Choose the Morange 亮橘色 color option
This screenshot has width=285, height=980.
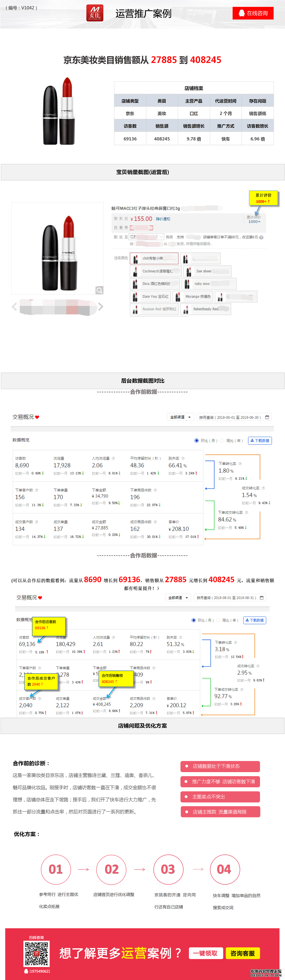click(193, 297)
